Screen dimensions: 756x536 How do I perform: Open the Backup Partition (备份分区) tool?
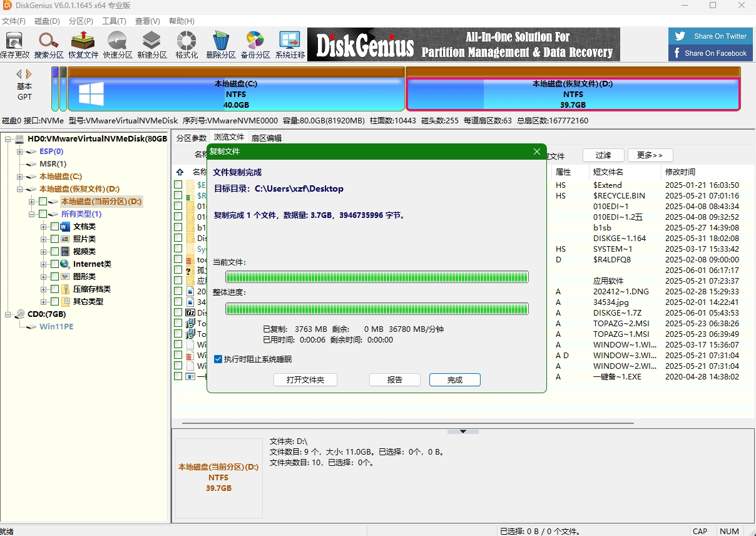click(255, 44)
